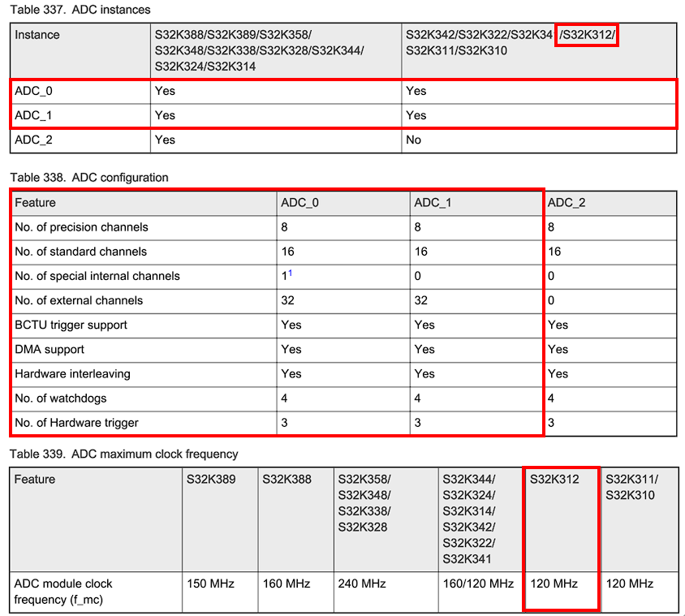Viewport: 685px width, 616px height.
Task: Click ADC_2 'Yes' in DMA support row
Action: 558,350
